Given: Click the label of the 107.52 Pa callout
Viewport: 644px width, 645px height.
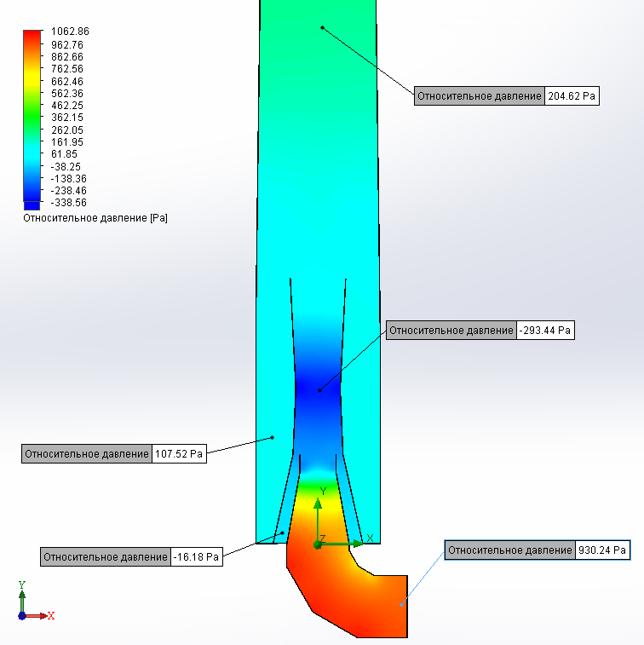Looking at the screenshot, I should click(x=87, y=454).
